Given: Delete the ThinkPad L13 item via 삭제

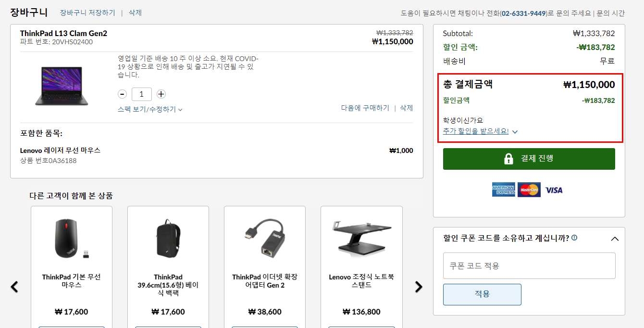Looking at the screenshot, I should click(x=407, y=108).
